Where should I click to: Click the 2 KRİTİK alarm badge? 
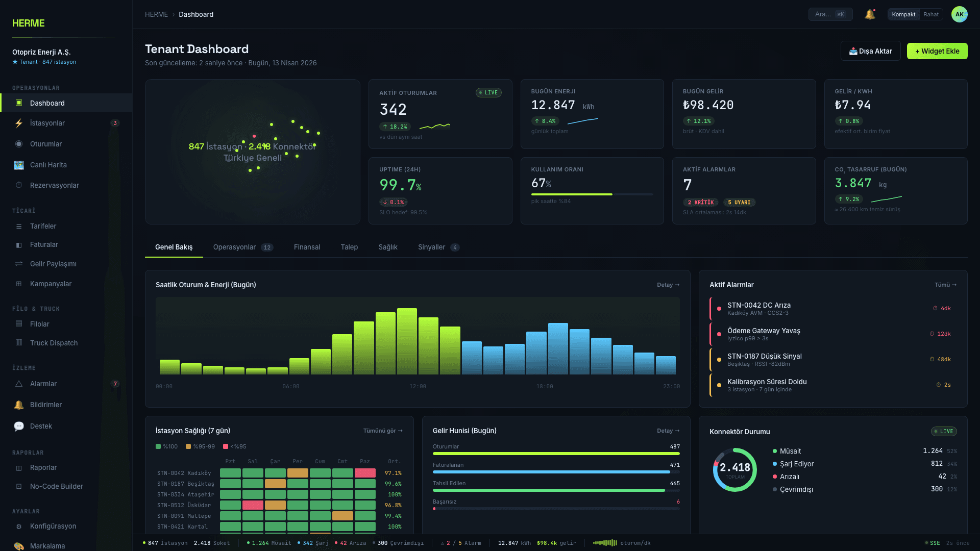point(701,203)
